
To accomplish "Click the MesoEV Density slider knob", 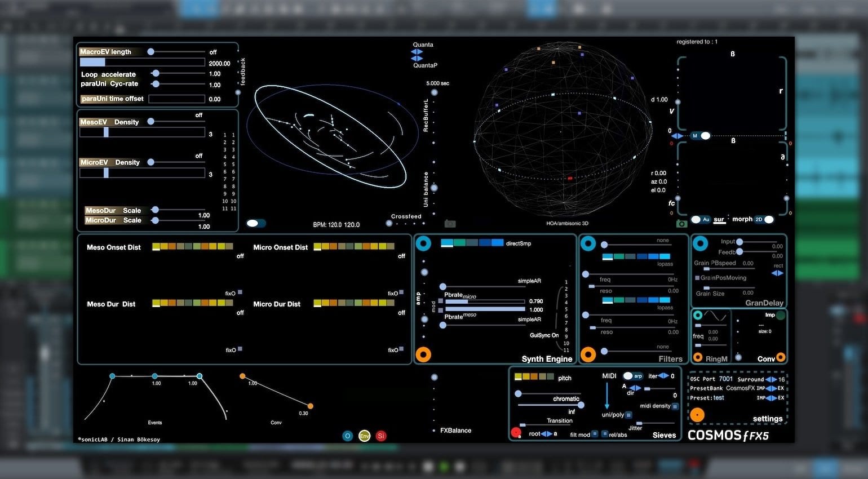I will click(x=151, y=121).
